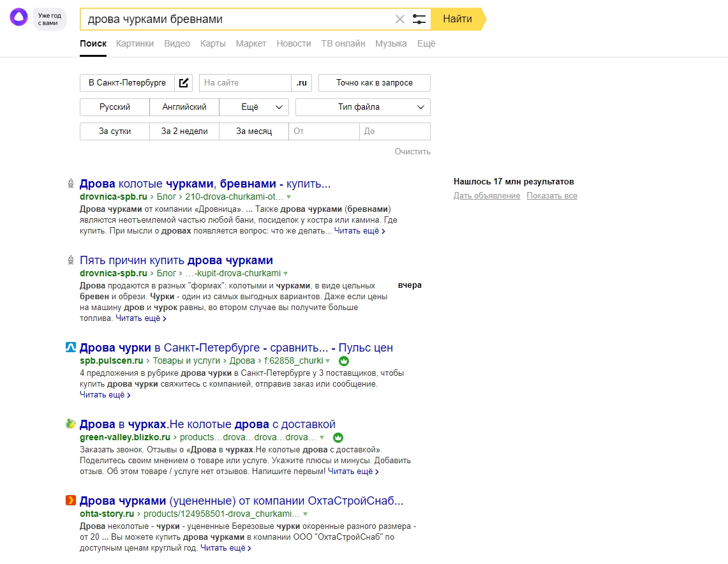Enable 'Точно как в запросе' filter
The height and width of the screenshot is (564, 728).
tap(375, 83)
